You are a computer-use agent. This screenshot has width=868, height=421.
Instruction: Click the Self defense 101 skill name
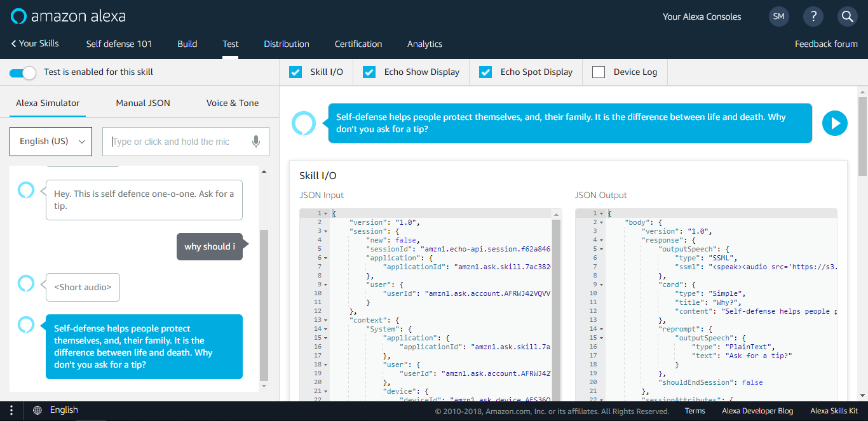tap(119, 44)
